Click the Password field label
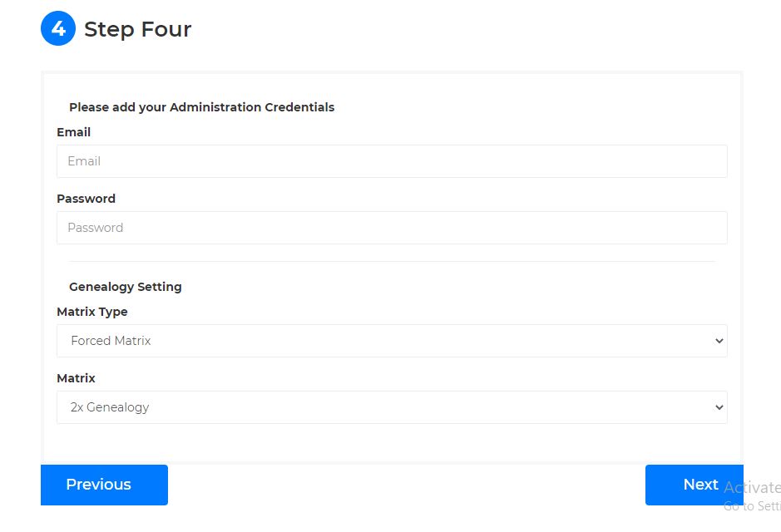The height and width of the screenshot is (532, 781). coord(86,199)
